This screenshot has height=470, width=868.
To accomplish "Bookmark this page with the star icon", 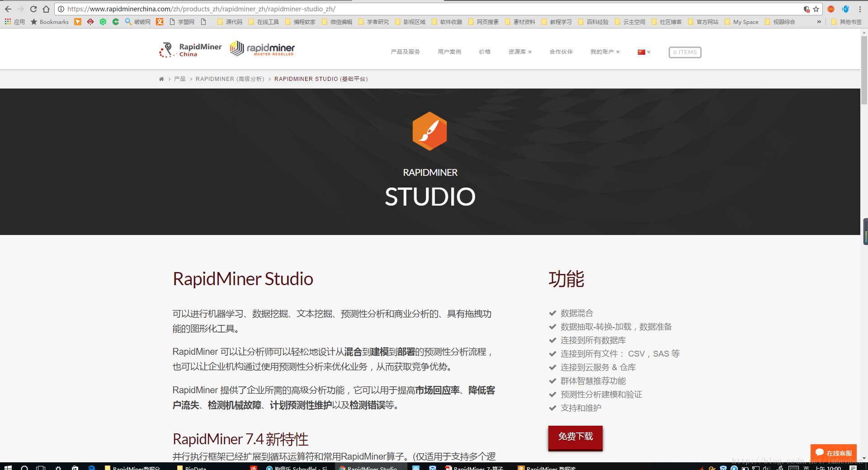I will (x=816, y=9).
